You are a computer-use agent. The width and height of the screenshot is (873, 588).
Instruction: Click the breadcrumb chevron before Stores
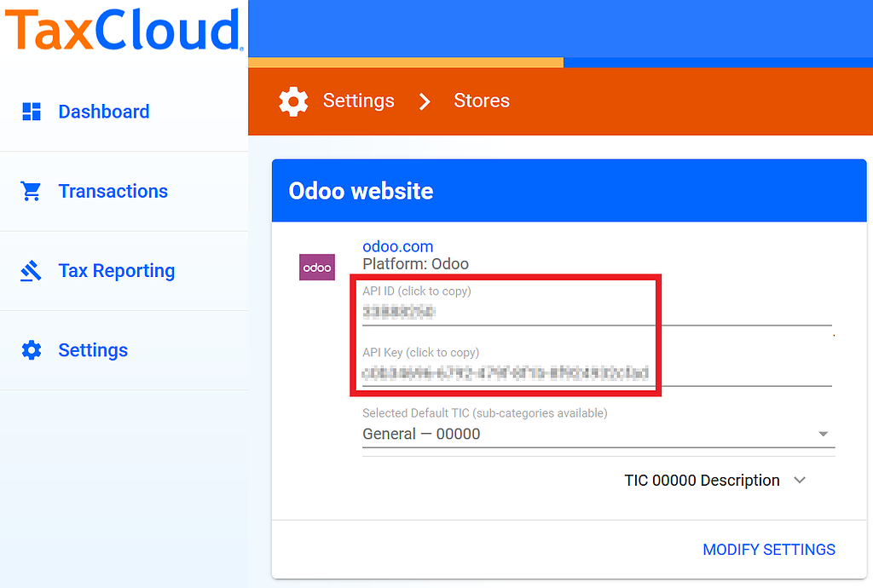click(x=425, y=101)
